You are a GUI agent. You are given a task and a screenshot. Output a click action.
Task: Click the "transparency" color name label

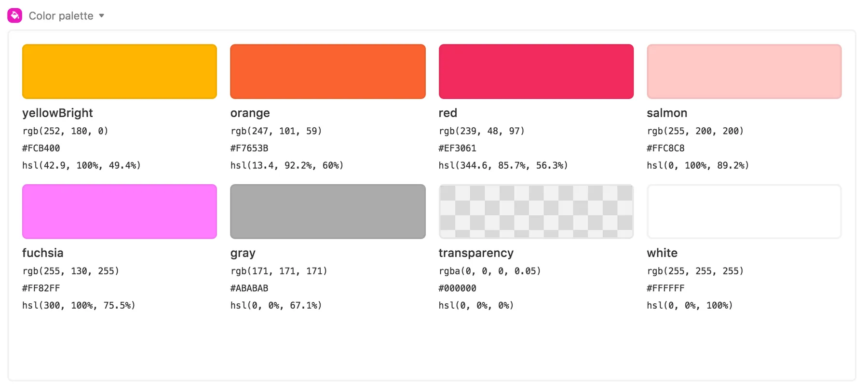tap(476, 253)
